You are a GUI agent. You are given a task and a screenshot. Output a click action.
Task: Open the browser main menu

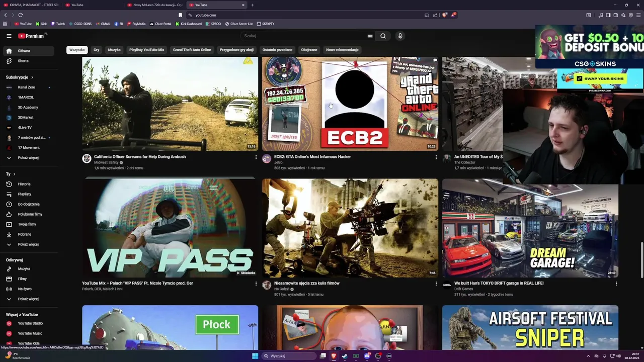pos(639,15)
